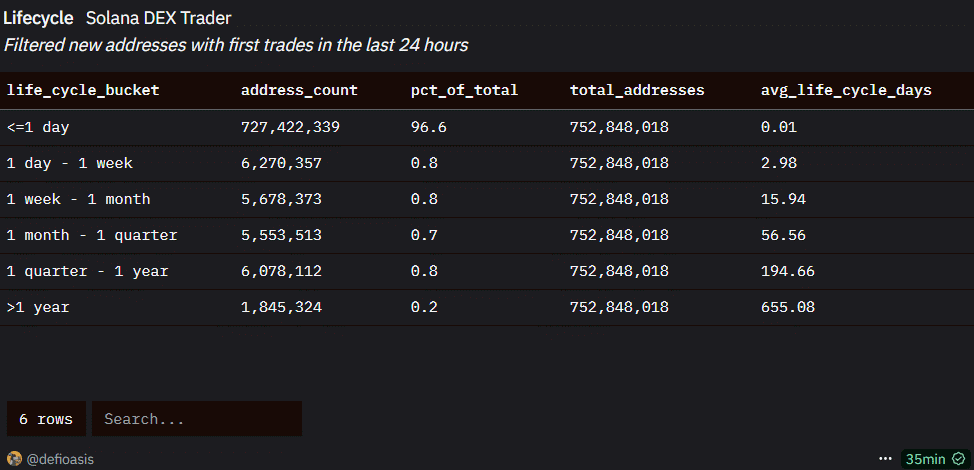The height and width of the screenshot is (470, 974).
Task: Click the green checkmark status icon
Action: [x=958, y=459]
